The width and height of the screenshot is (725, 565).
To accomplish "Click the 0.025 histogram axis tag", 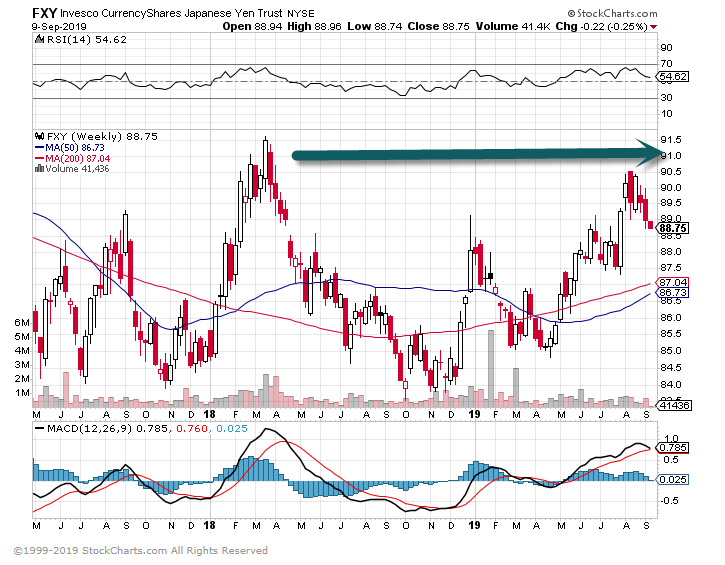I will pyautogui.click(x=673, y=479).
